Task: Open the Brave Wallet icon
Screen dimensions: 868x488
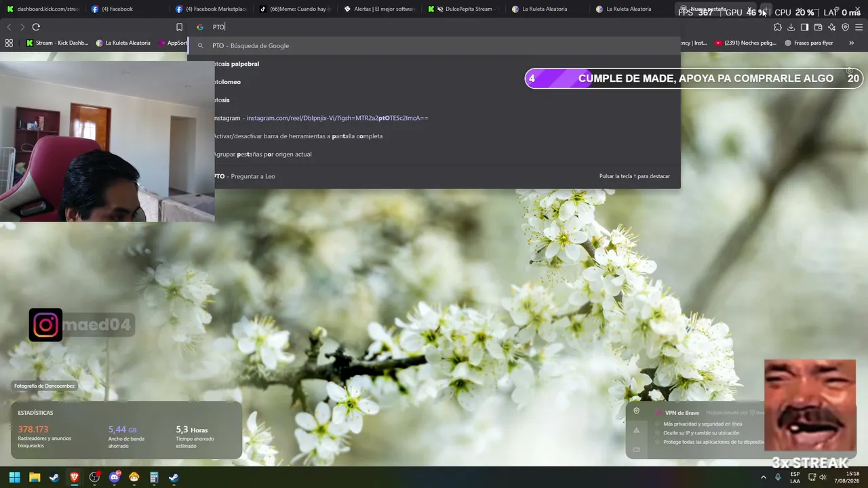Action: click(818, 27)
